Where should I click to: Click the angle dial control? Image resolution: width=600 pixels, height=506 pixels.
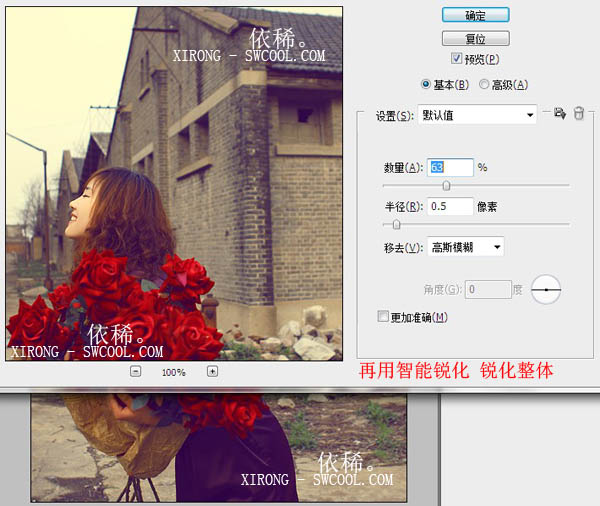click(x=546, y=290)
